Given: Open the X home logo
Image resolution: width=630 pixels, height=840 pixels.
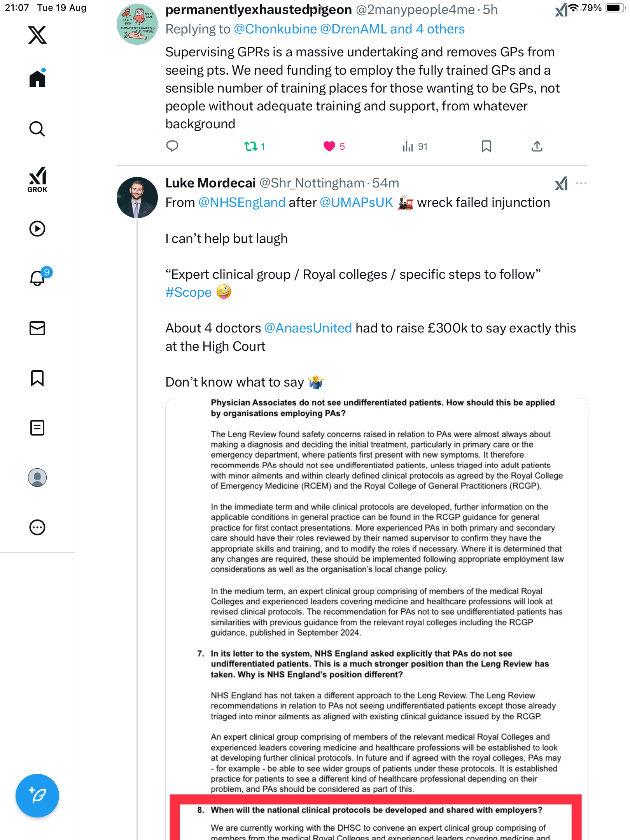Looking at the screenshot, I should pos(37,35).
